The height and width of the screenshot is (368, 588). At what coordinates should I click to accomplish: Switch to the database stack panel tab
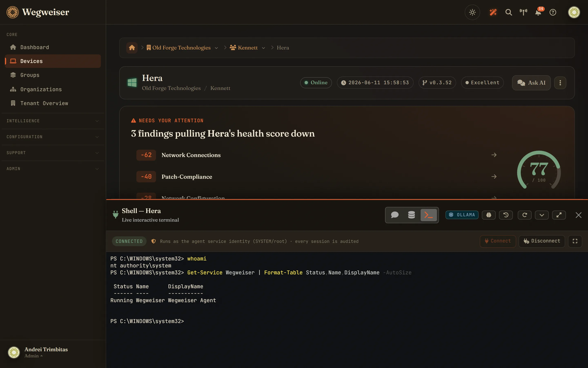coord(412,215)
